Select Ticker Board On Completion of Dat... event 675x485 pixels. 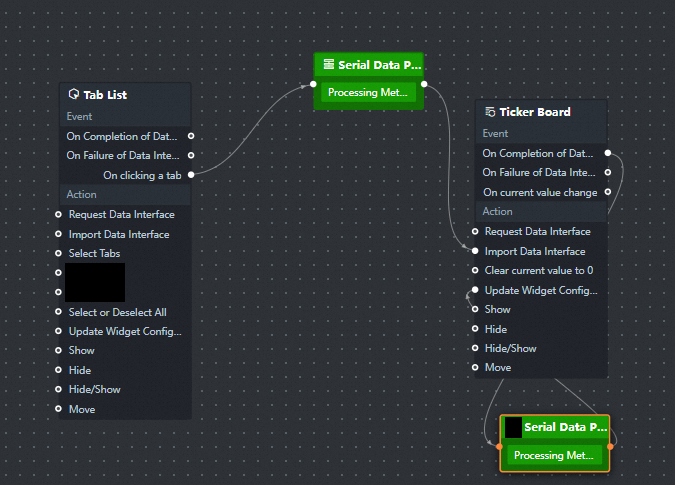538,153
